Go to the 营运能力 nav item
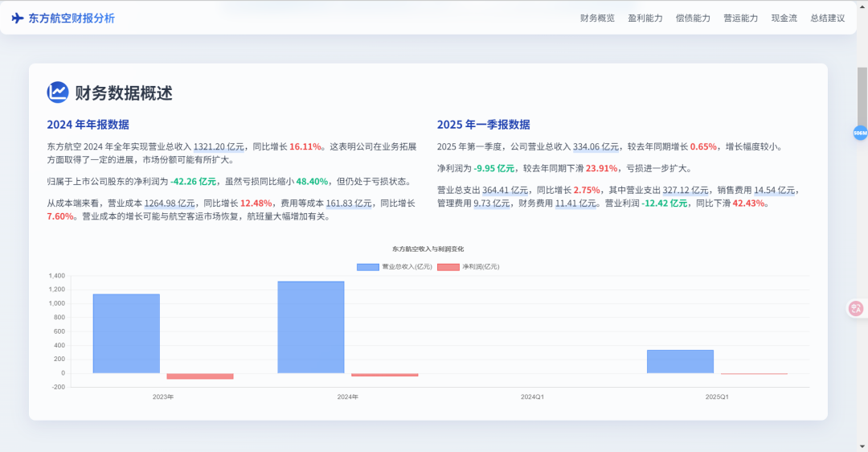 click(741, 18)
